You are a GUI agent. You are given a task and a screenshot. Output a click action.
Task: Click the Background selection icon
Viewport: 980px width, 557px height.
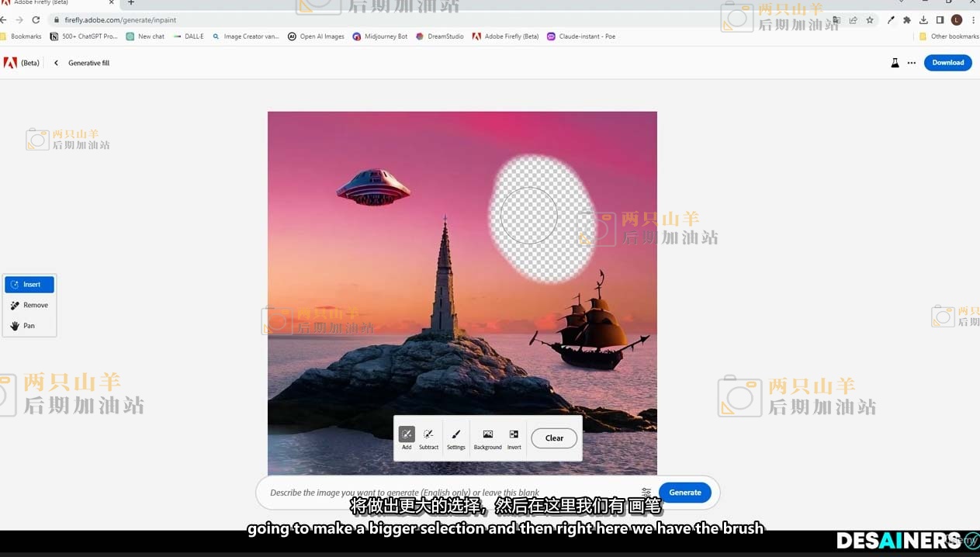click(x=487, y=438)
